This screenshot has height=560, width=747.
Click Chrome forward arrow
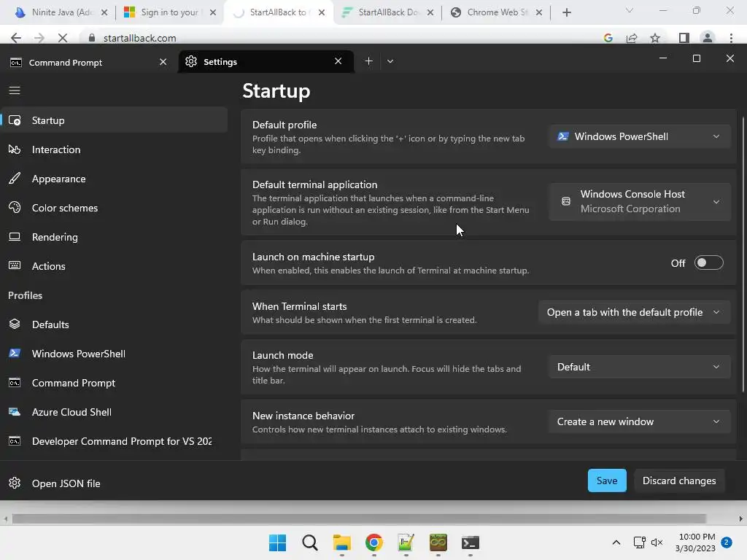39,38
